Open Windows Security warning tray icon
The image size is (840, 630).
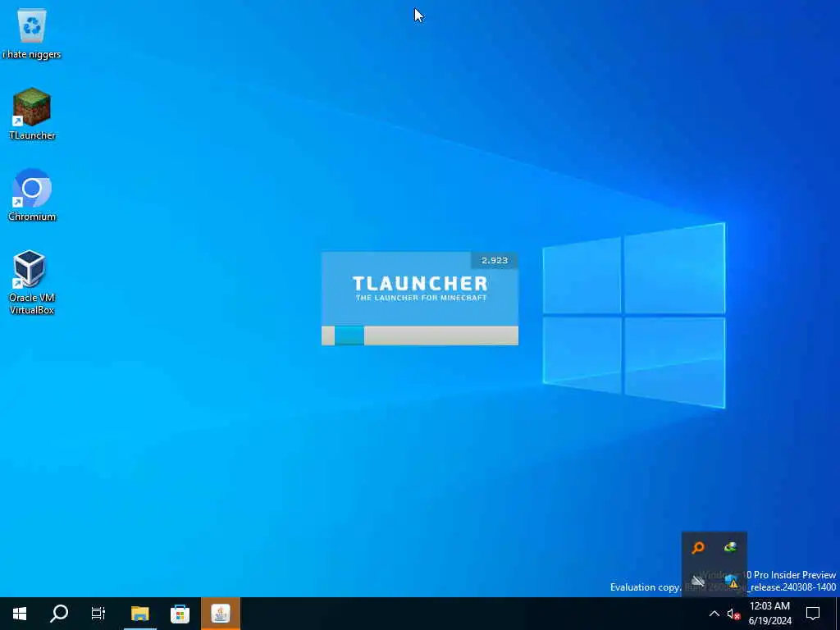(x=731, y=581)
